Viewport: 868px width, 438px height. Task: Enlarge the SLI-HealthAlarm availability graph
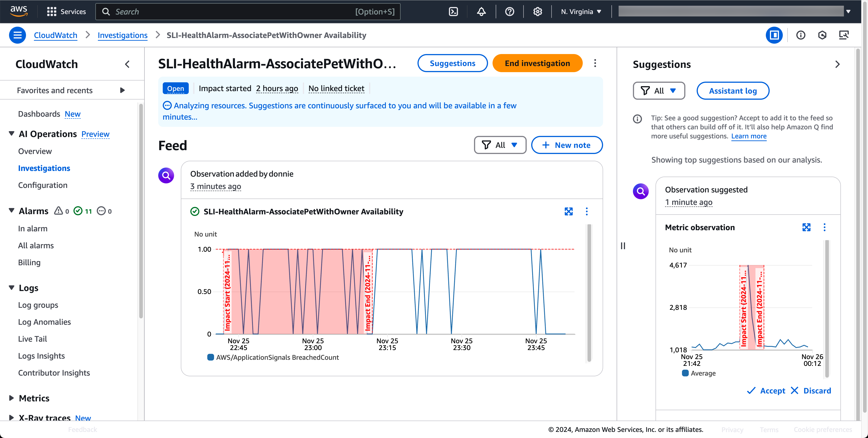click(x=568, y=211)
